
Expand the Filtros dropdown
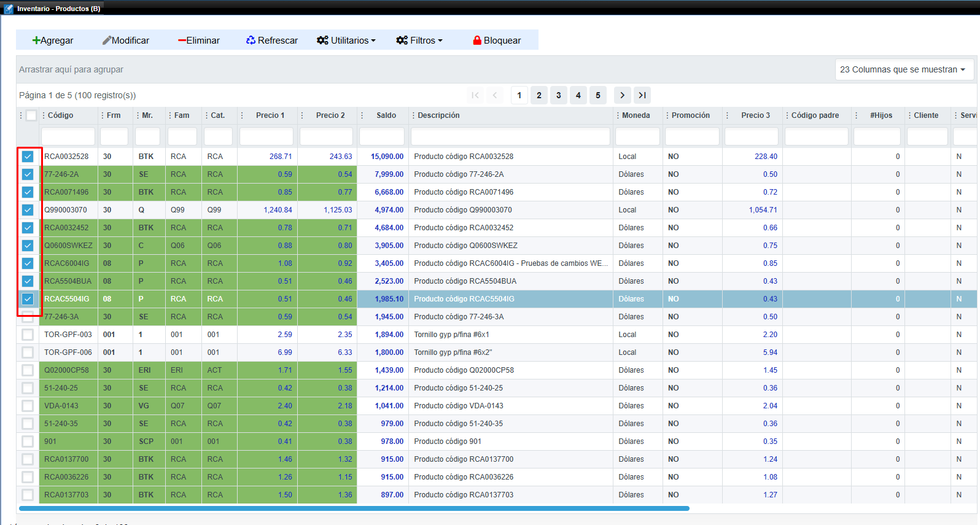(419, 41)
